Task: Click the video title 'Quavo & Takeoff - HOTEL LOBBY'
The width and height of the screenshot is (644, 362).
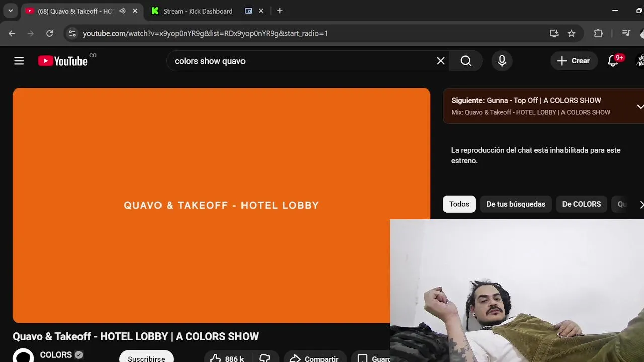Action: [135, 336]
